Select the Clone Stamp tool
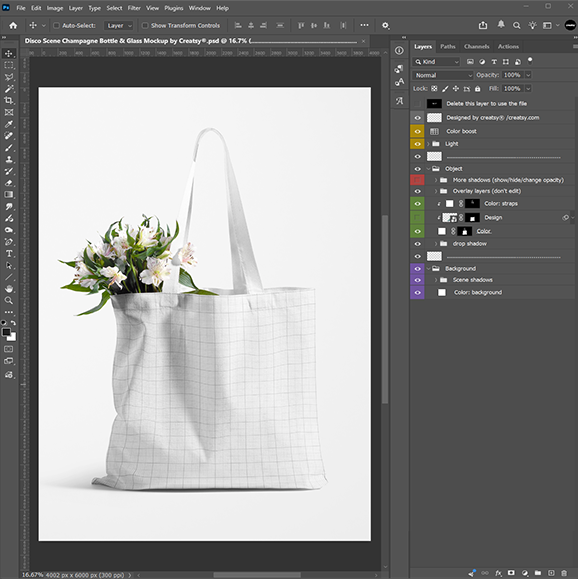578x579 pixels. pos(9,160)
